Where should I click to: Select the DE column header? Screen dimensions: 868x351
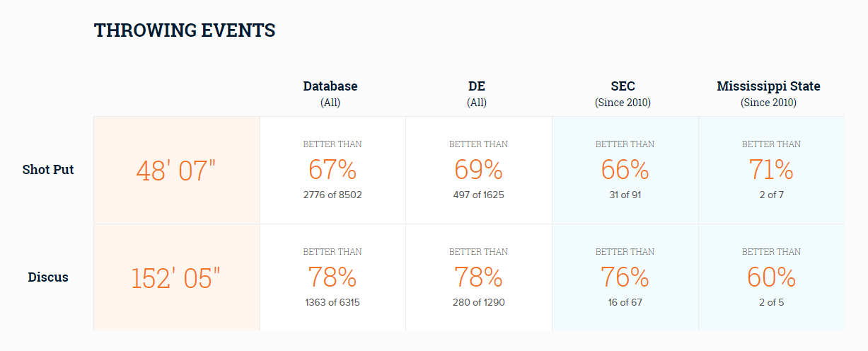(477, 93)
